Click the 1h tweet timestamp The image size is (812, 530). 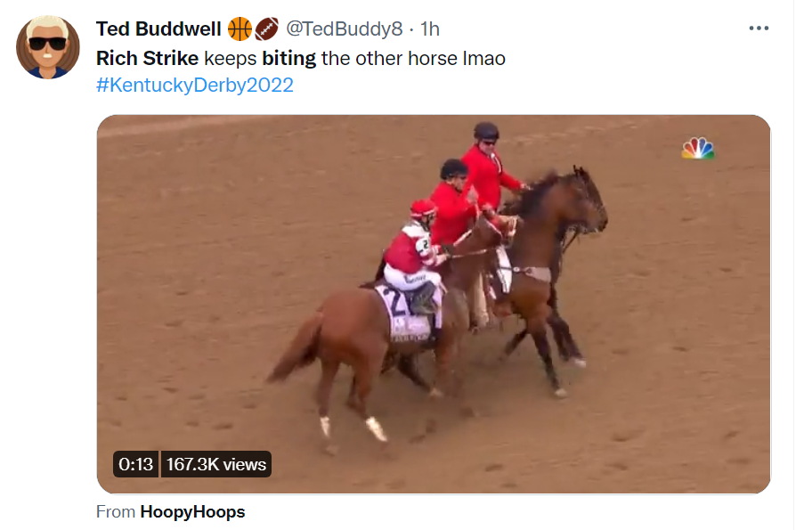pos(430,29)
